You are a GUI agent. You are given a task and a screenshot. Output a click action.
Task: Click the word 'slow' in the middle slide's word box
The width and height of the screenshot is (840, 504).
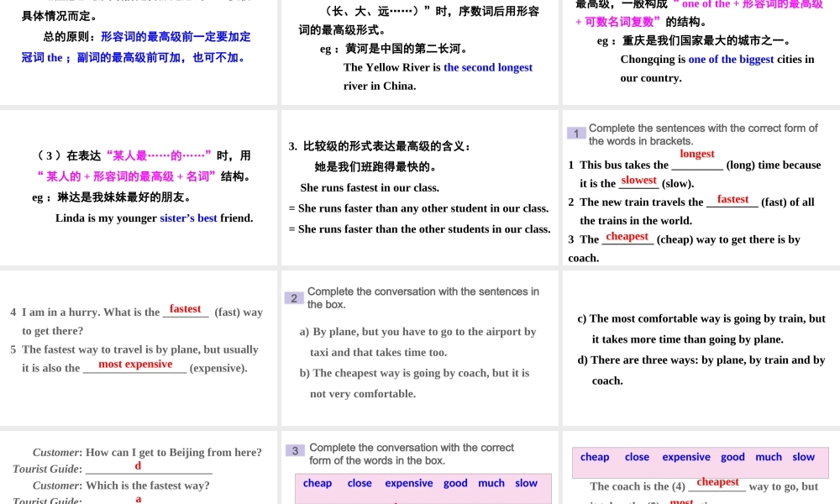(x=526, y=482)
